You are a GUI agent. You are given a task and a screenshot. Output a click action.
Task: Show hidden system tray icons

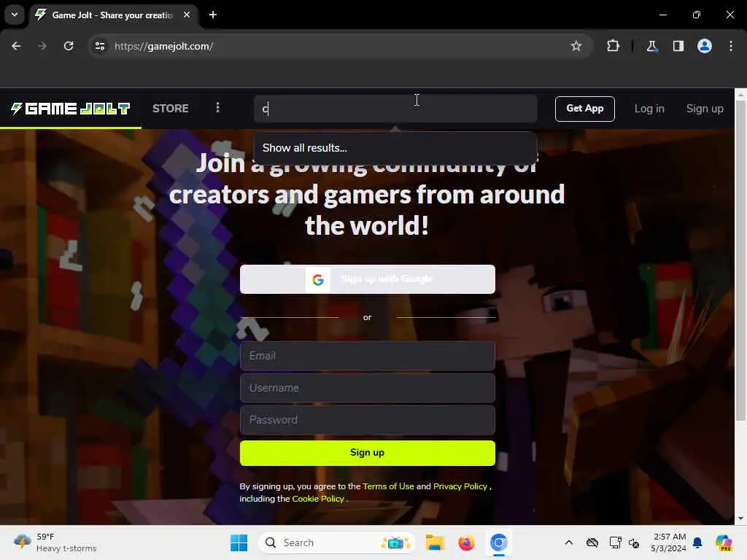tap(569, 542)
